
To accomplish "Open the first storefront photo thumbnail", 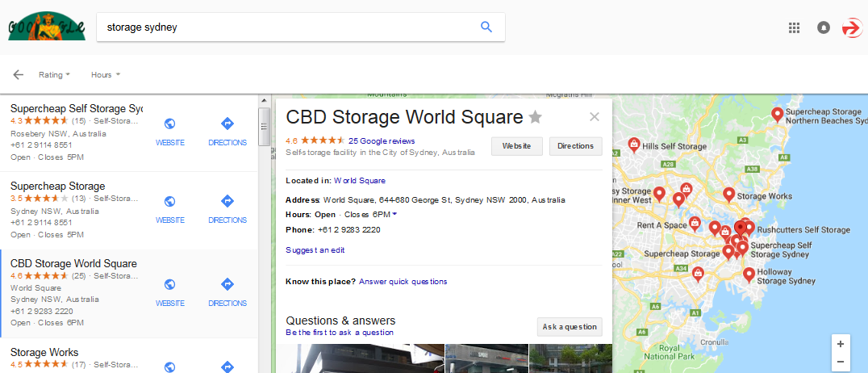I will coord(360,358).
